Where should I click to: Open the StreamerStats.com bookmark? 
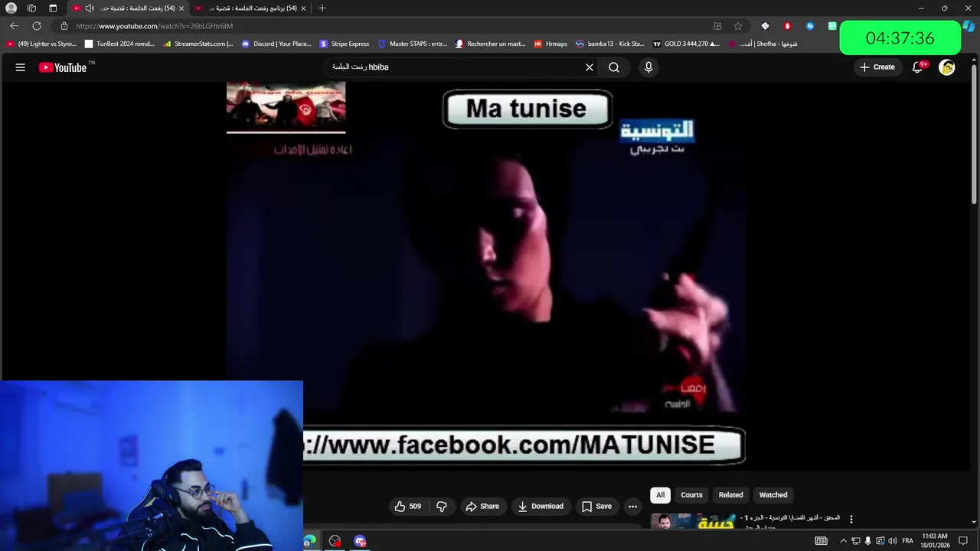click(x=198, y=44)
